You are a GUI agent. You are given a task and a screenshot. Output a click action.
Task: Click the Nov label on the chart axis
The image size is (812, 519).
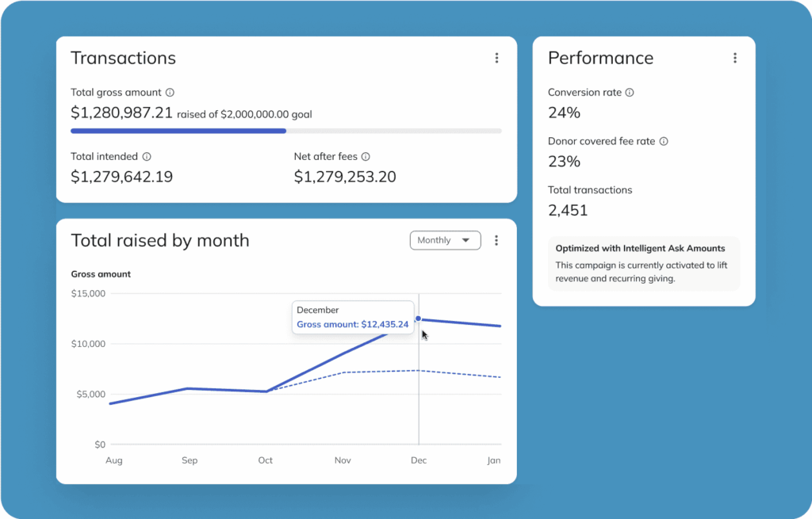(343, 460)
